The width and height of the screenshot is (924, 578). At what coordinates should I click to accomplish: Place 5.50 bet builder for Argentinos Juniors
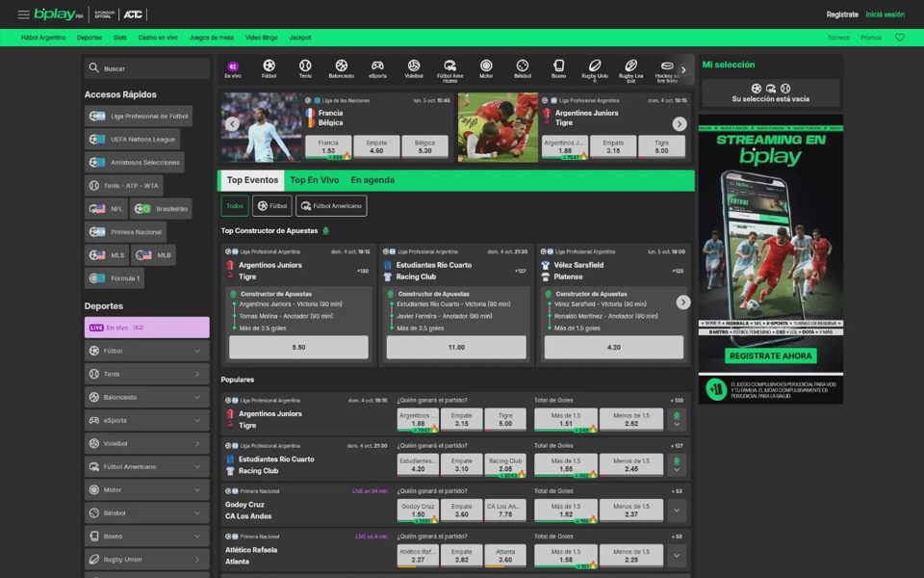click(298, 348)
